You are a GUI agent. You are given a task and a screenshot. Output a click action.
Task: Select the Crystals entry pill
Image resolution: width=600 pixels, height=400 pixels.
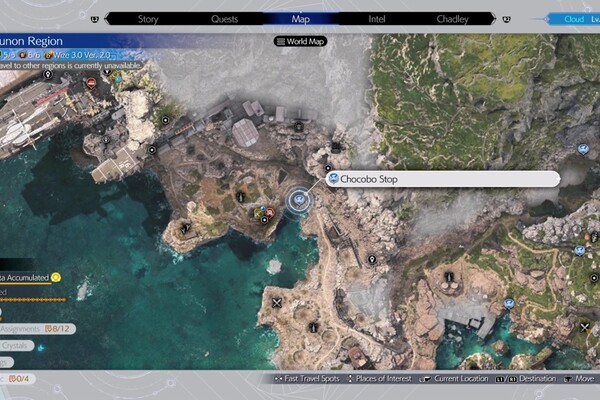coord(15,346)
